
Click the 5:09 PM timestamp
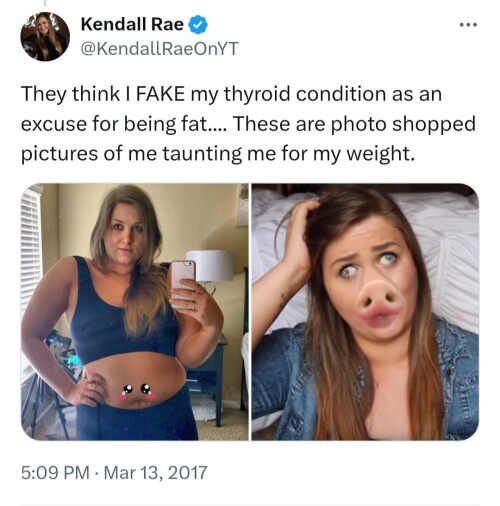click(x=55, y=473)
